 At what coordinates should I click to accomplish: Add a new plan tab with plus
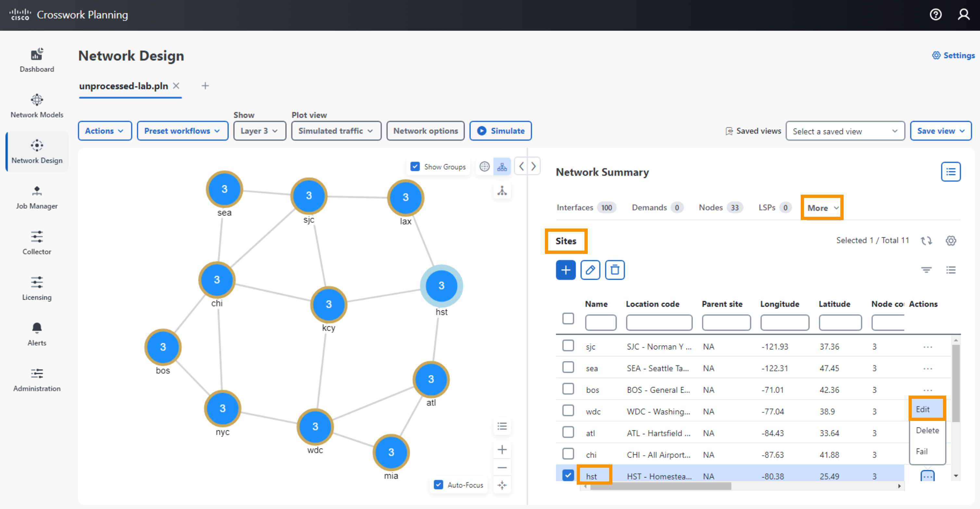point(205,86)
